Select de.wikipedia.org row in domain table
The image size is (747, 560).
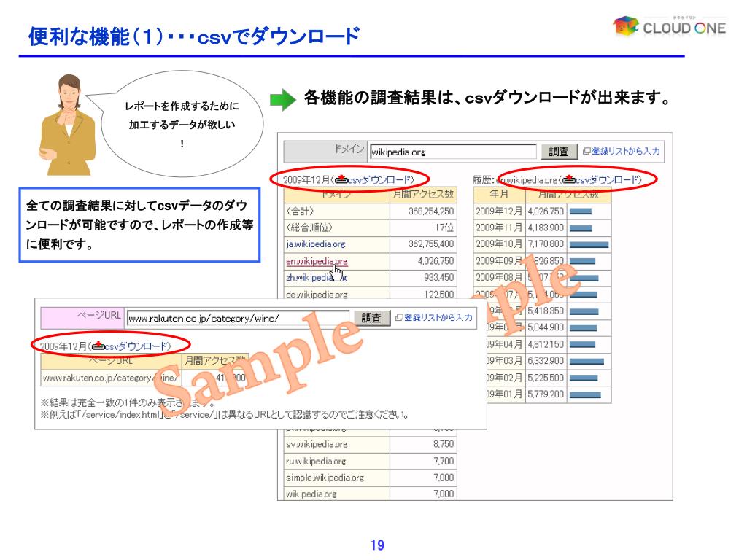click(370, 293)
